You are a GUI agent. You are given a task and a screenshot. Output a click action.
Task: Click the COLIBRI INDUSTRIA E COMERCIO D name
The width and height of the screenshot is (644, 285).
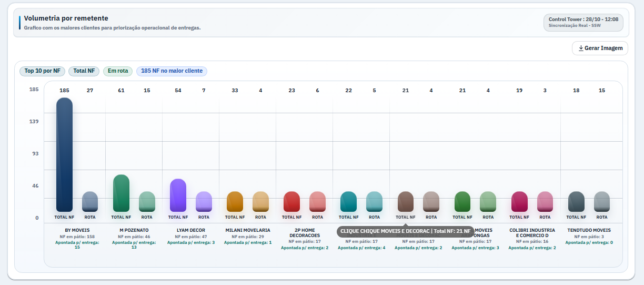point(532,233)
